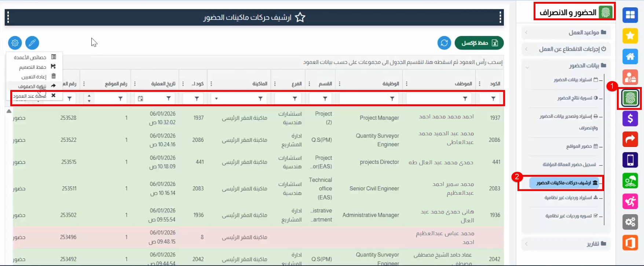Open the الماكينة column filter dropdown arrow
This screenshot has width=644, height=266.
coord(216,98)
